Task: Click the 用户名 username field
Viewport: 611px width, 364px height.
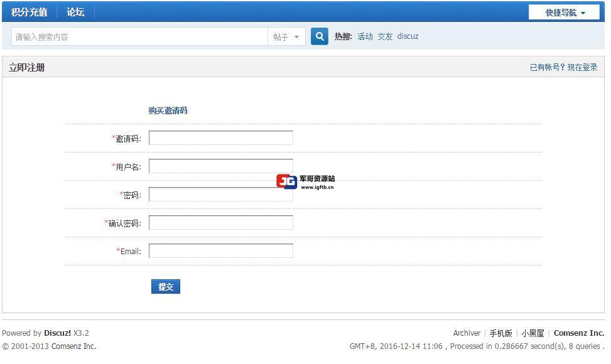Action: pos(220,166)
